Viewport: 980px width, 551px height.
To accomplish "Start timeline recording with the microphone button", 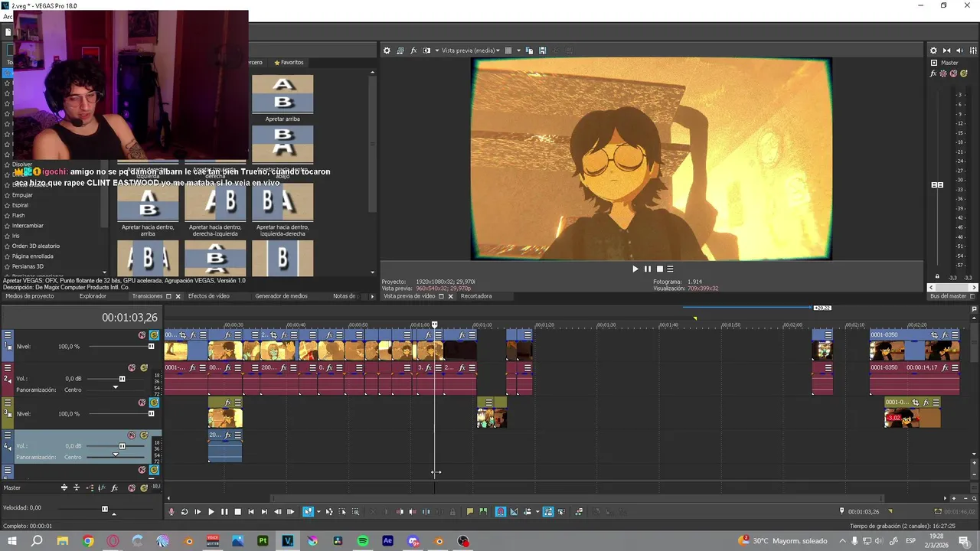I will point(171,512).
